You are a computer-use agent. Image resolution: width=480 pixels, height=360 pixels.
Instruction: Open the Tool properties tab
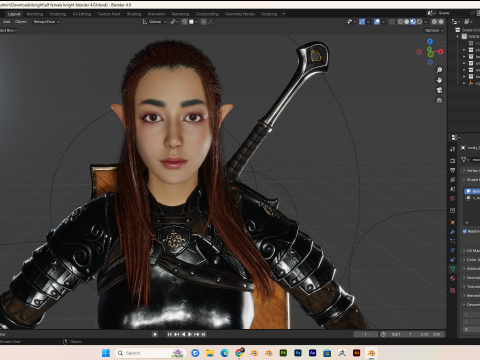click(452, 149)
